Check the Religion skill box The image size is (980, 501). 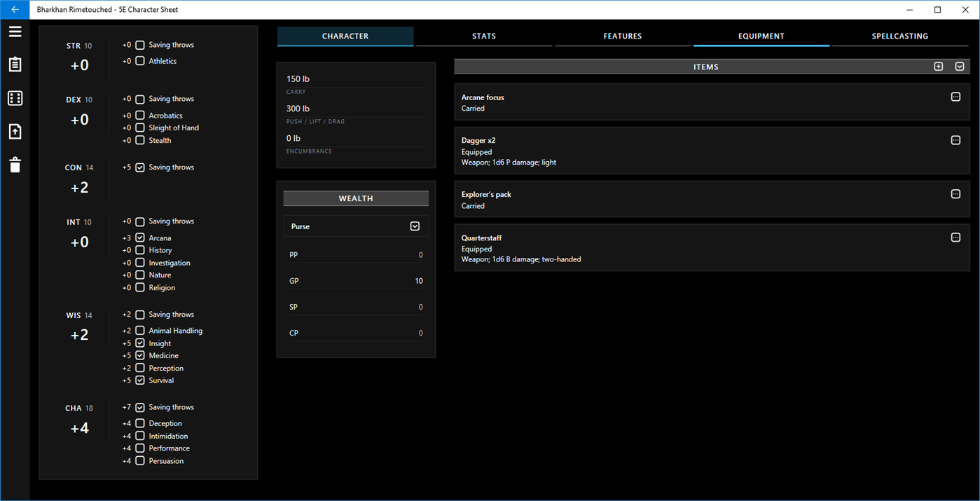(140, 287)
